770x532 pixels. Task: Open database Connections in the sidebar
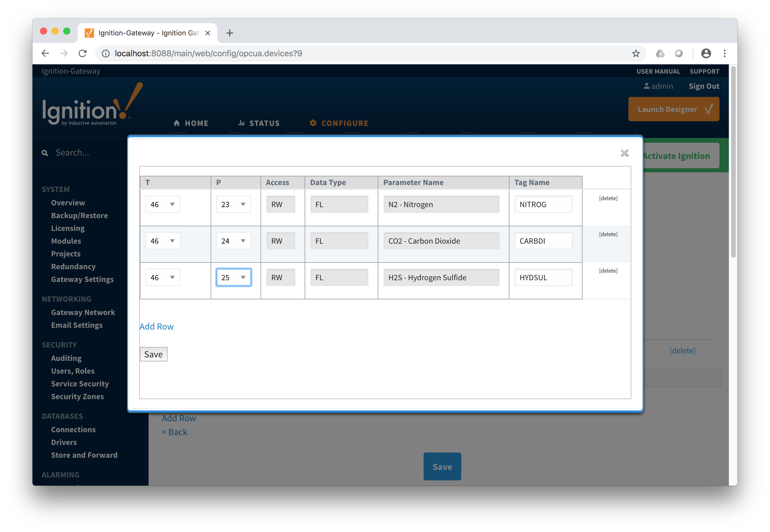click(73, 429)
